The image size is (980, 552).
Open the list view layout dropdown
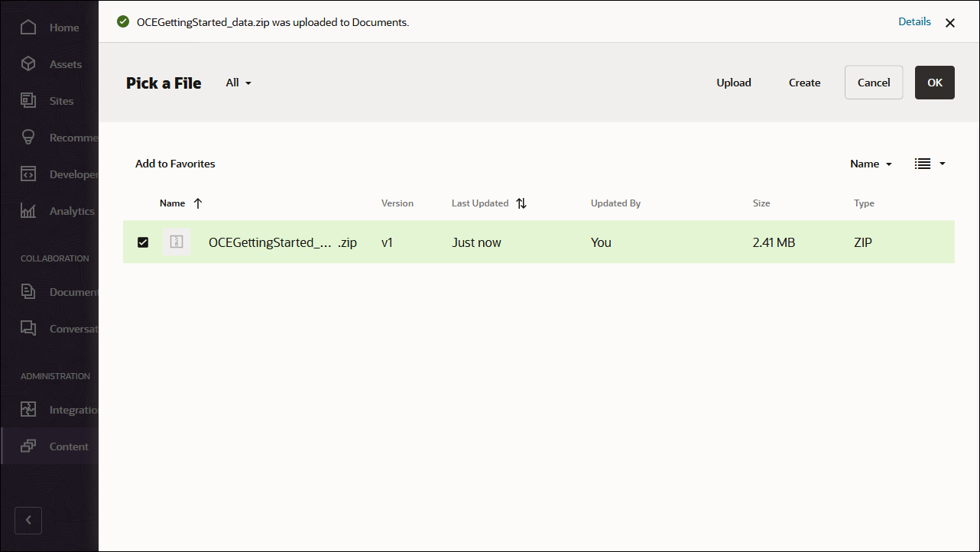pyautogui.click(x=930, y=163)
